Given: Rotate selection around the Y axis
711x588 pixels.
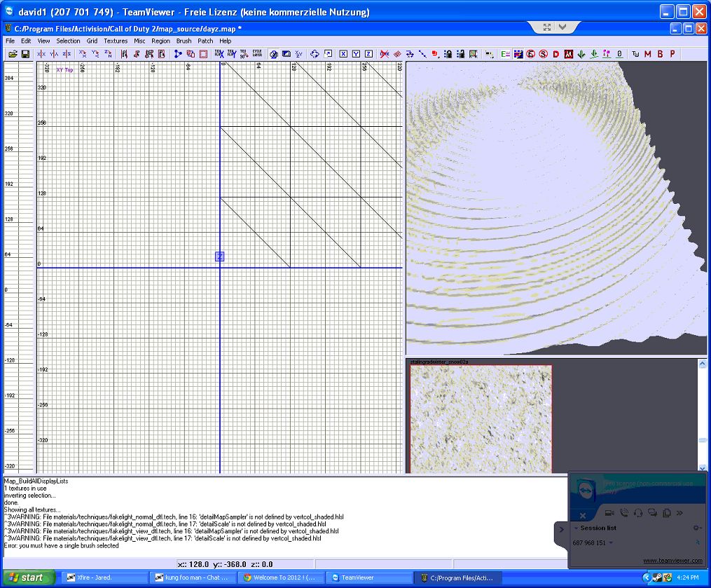Looking at the screenshot, I should (x=95, y=54).
